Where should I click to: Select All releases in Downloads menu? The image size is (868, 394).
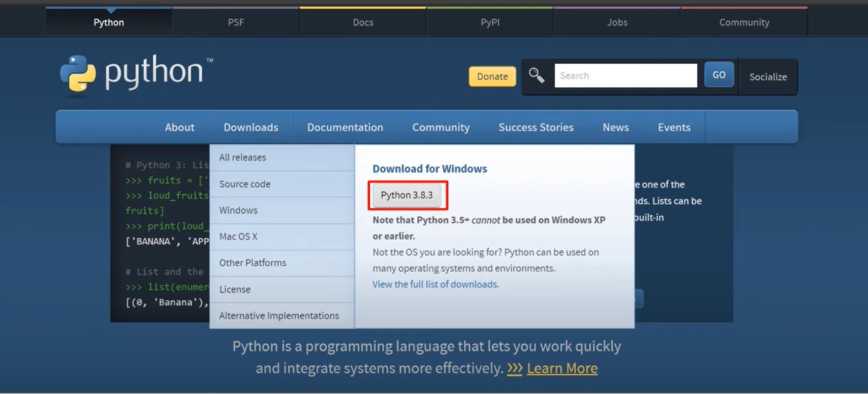(282, 157)
